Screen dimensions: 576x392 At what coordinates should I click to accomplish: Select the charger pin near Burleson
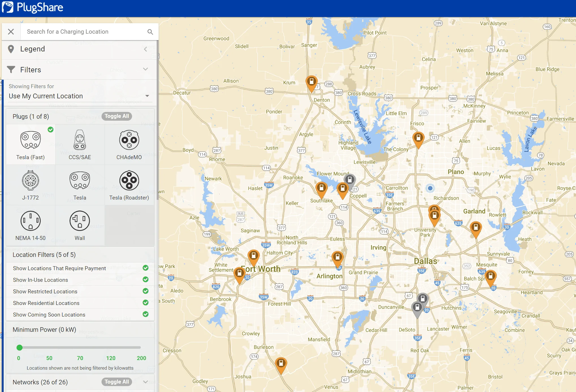tap(281, 365)
